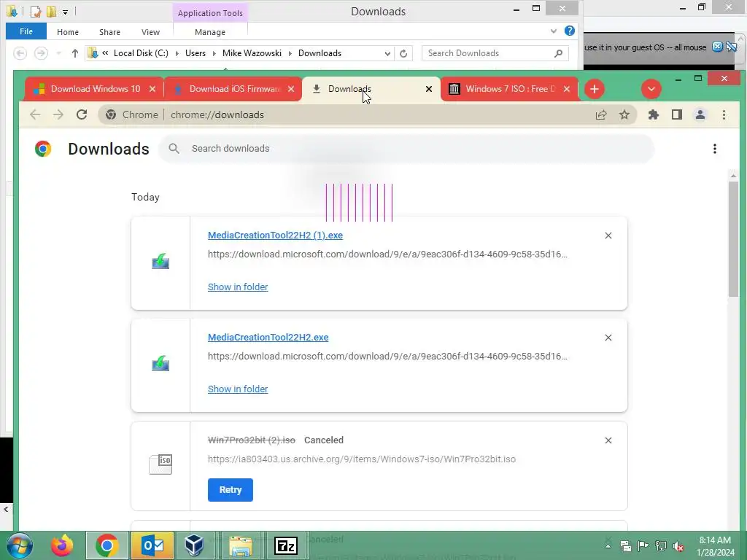747x560 pixels.
Task: Go up one folder in Explorer
Action: pos(75,53)
